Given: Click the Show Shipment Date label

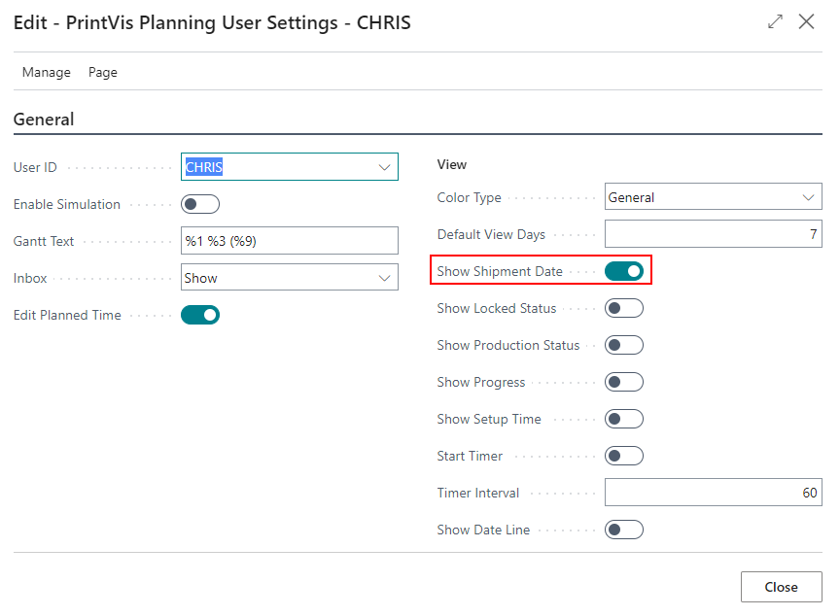Looking at the screenshot, I should (x=500, y=271).
